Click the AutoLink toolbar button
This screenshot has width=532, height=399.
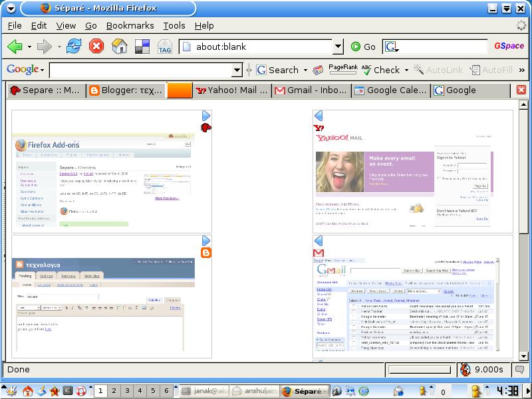click(438, 70)
